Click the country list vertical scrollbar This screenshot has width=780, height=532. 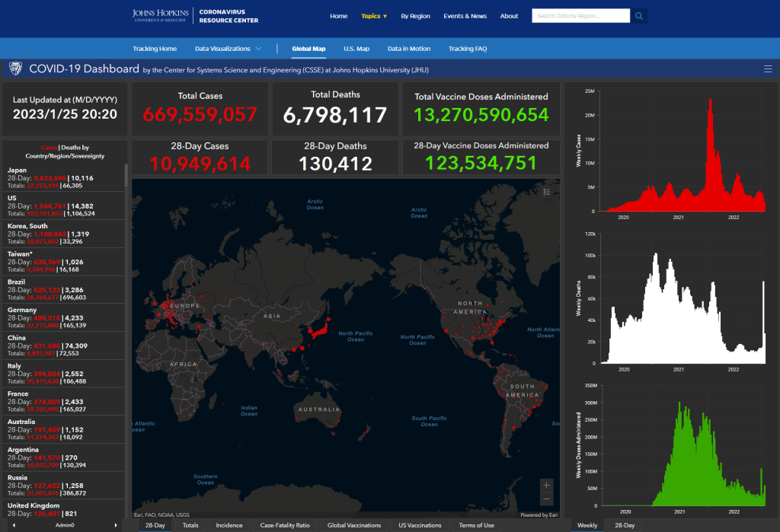tap(126, 177)
